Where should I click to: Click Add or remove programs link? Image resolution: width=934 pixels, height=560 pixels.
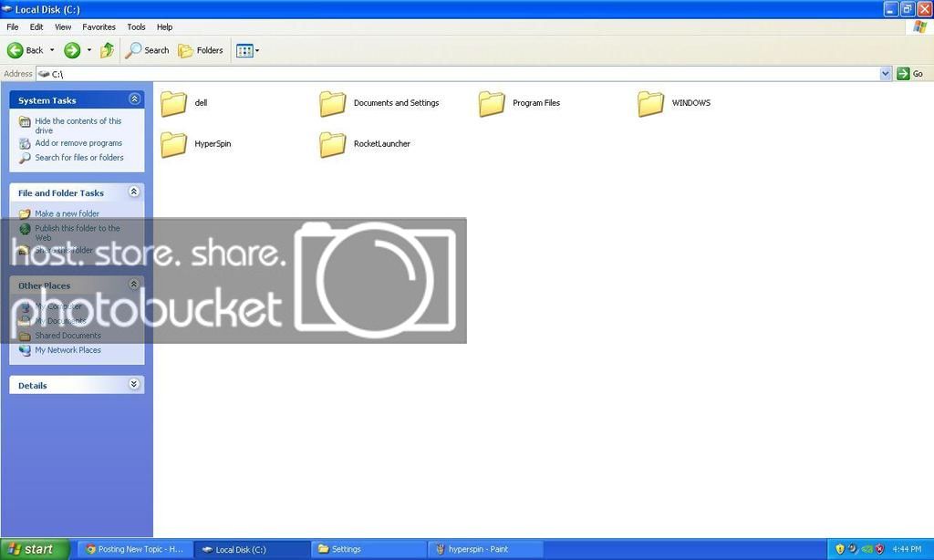tap(78, 143)
